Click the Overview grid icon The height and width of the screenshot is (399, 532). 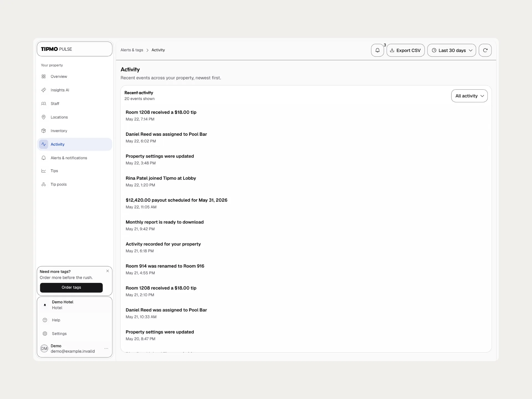coord(44,76)
